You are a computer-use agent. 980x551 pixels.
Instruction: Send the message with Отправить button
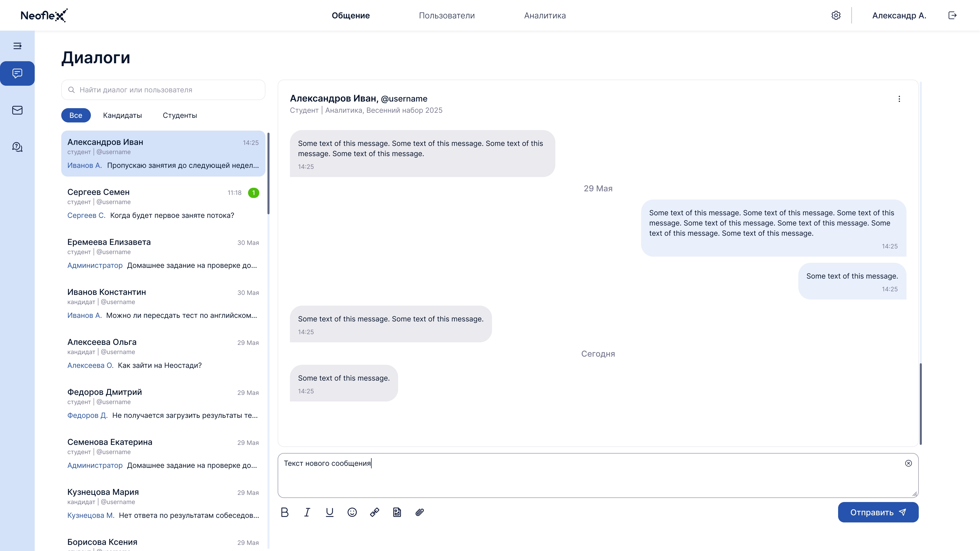878,512
